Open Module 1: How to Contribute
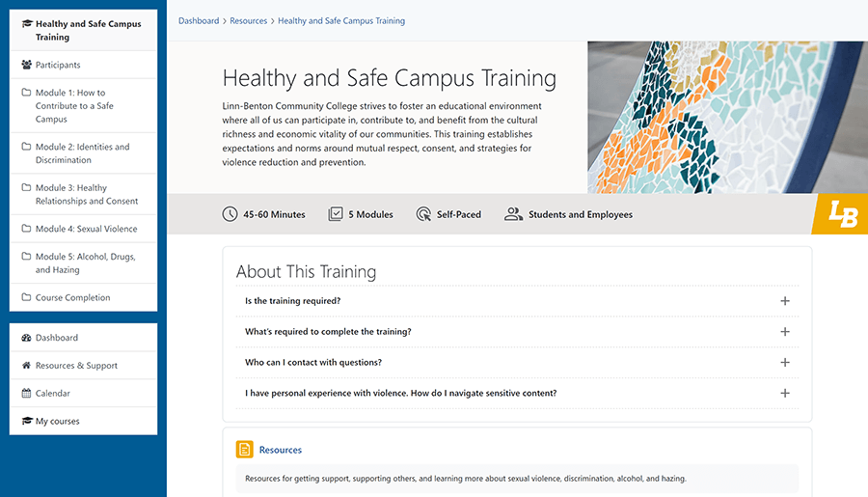The width and height of the screenshot is (868, 497). click(x=83, y=105)
